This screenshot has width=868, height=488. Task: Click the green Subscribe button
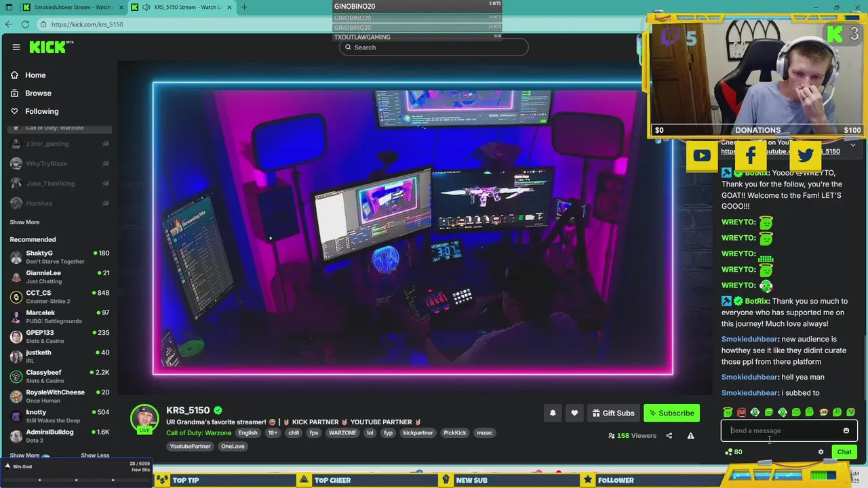coord(671,413)
